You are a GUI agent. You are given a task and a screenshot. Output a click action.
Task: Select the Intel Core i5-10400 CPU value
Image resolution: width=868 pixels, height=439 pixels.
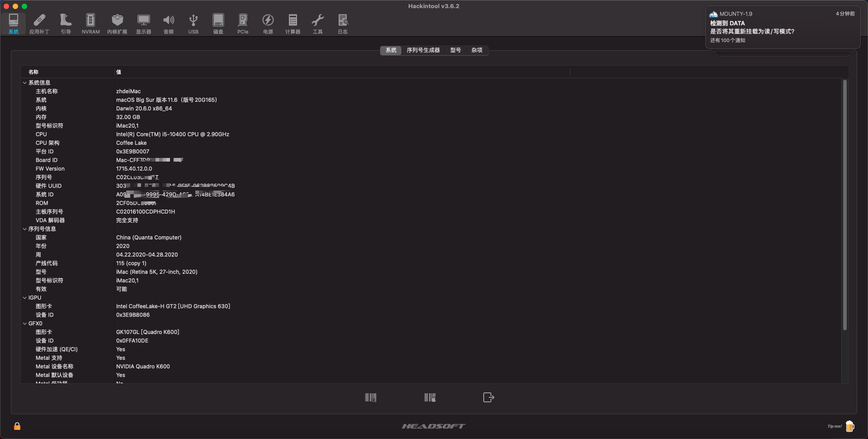(173, 134)
